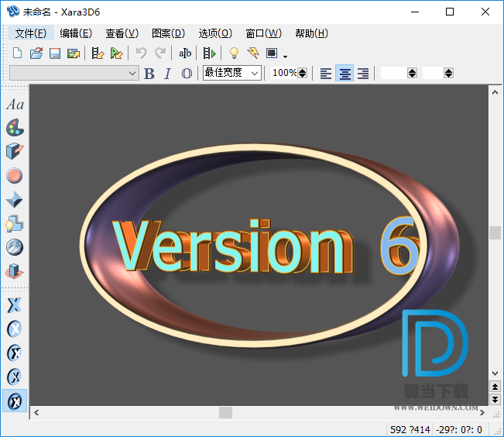The width and height of the screenshot is (504, 437).
Task: Align text to the left
Action: [x=326, y=74]
